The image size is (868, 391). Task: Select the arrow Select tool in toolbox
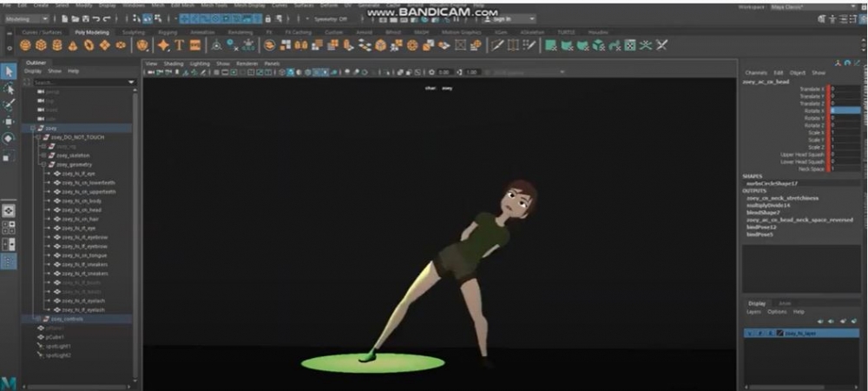tap(9, 71)
